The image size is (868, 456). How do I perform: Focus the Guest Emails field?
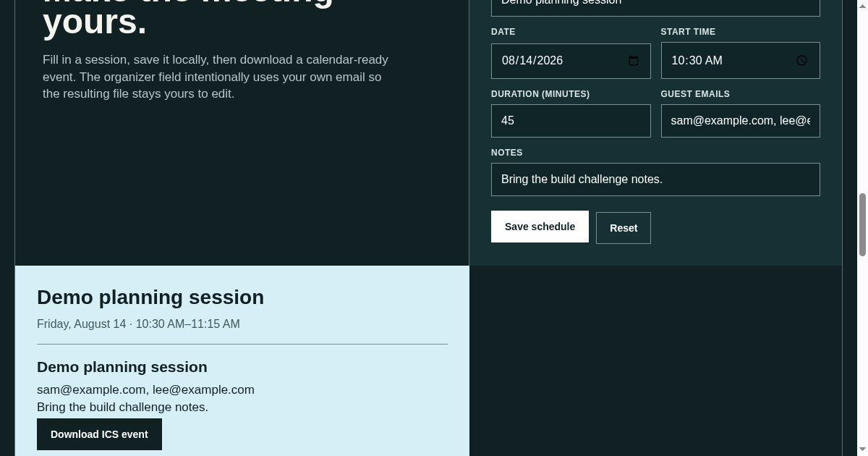tap(740, 121)
